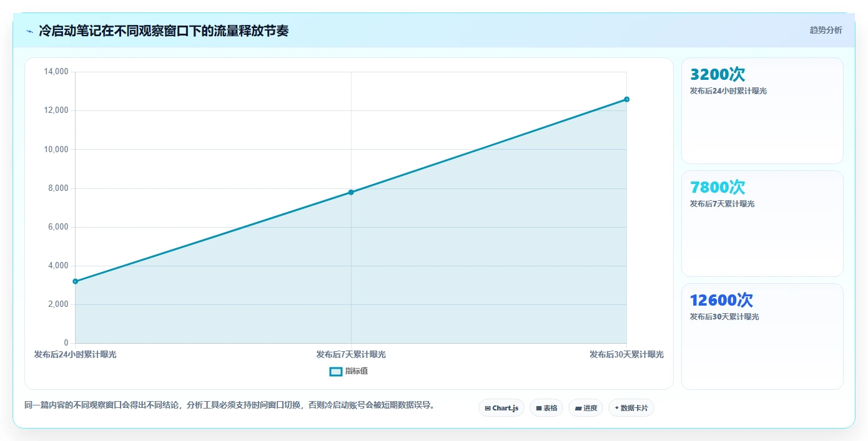Click the 3200次 value card

(762, 111)
